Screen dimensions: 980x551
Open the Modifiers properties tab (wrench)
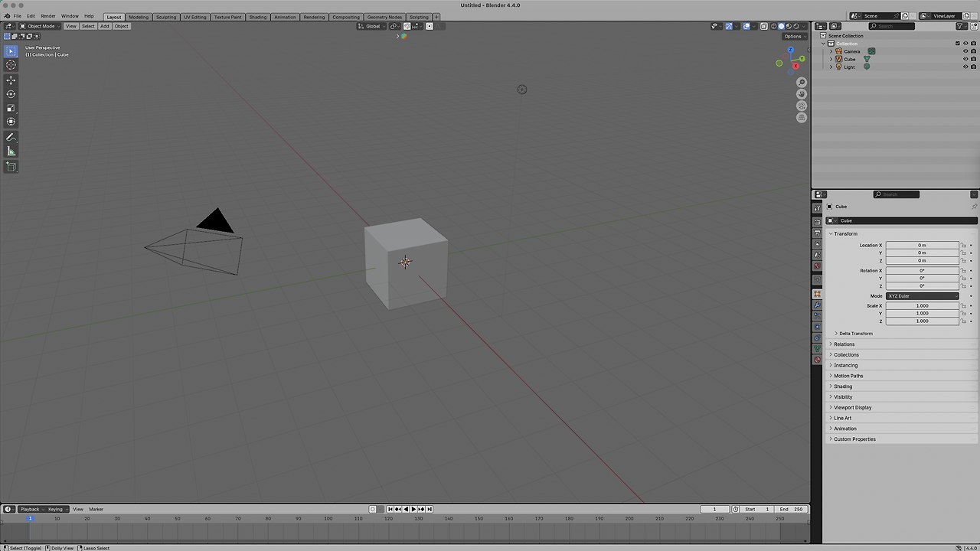817,305
